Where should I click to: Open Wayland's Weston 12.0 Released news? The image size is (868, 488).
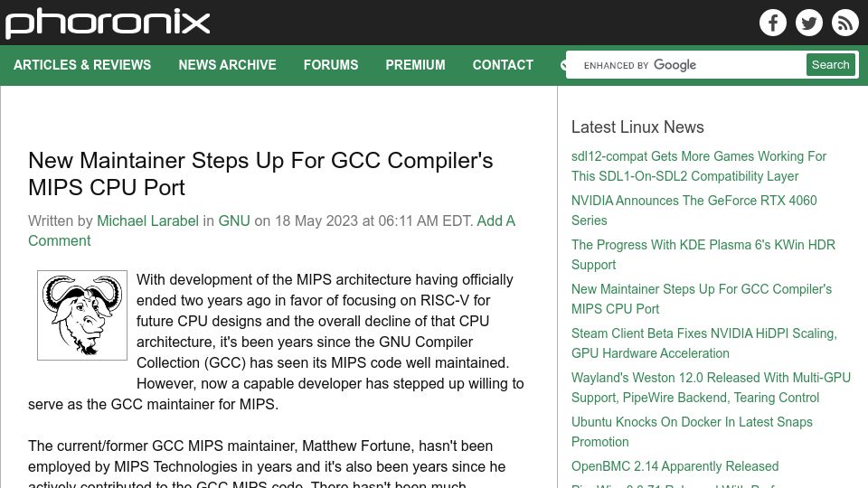(711, 388)
